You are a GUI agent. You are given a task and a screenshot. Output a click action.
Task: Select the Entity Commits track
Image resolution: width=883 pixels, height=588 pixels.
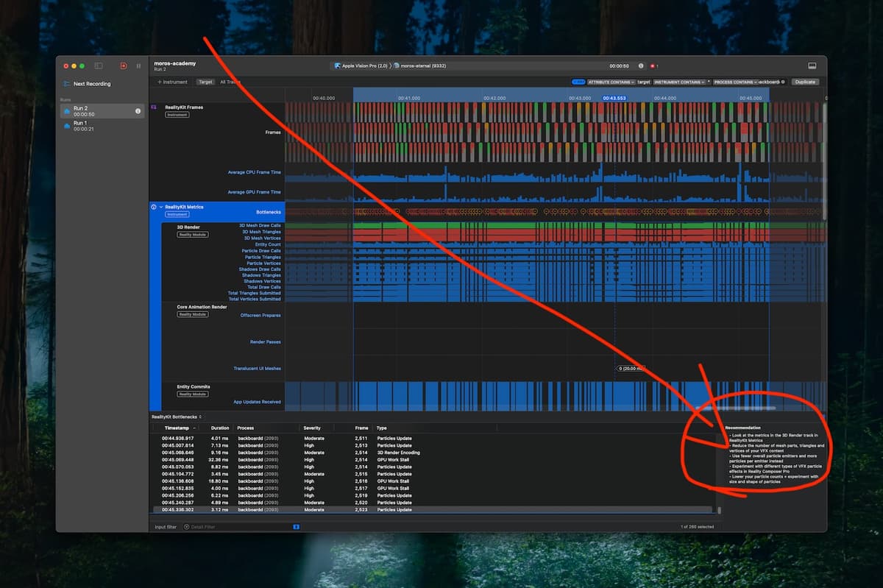194,386
